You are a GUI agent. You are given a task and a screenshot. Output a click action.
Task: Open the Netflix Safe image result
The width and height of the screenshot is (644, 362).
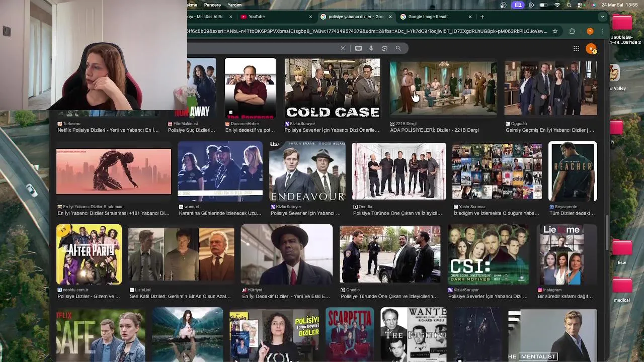coord(101,334)
